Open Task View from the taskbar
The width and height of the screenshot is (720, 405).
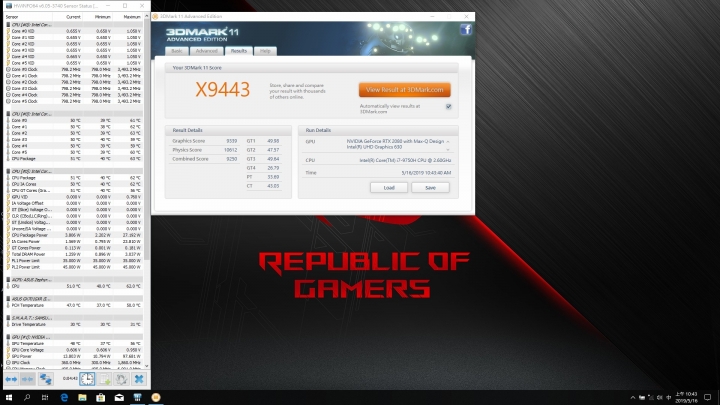click(x=45, y=398)
